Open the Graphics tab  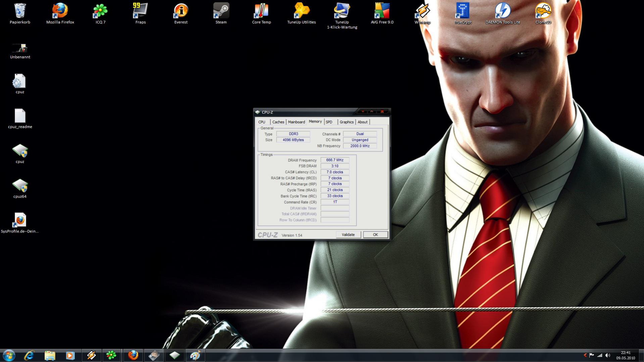(x=347, y=122)
